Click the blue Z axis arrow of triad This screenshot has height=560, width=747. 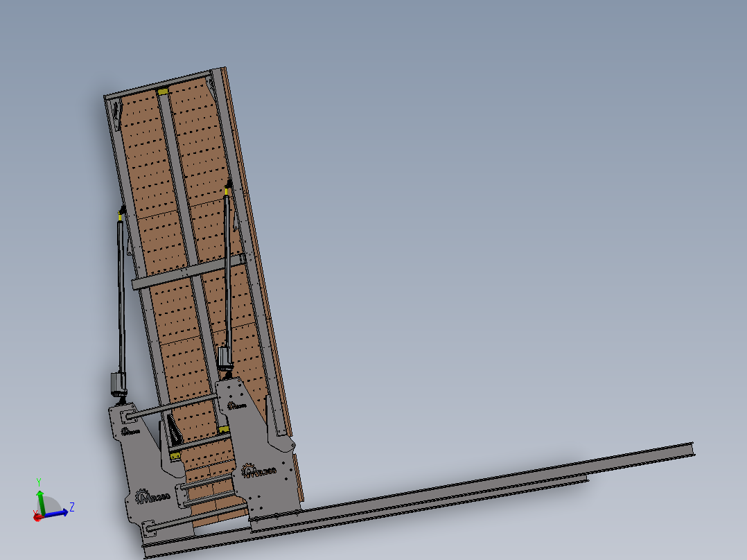[x=55, y=514]
